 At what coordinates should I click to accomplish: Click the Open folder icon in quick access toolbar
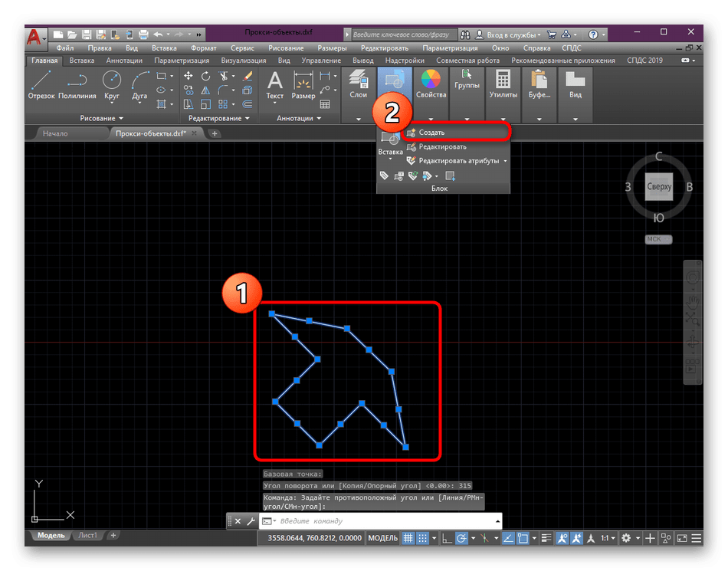(72, 34)
